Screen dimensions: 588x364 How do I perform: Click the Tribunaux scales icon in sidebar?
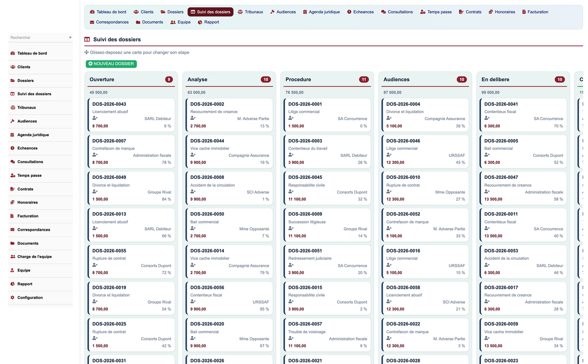coord(13,107)
